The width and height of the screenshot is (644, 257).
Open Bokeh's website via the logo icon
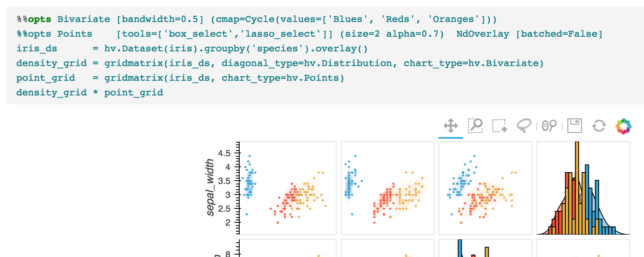coord(623,126)
